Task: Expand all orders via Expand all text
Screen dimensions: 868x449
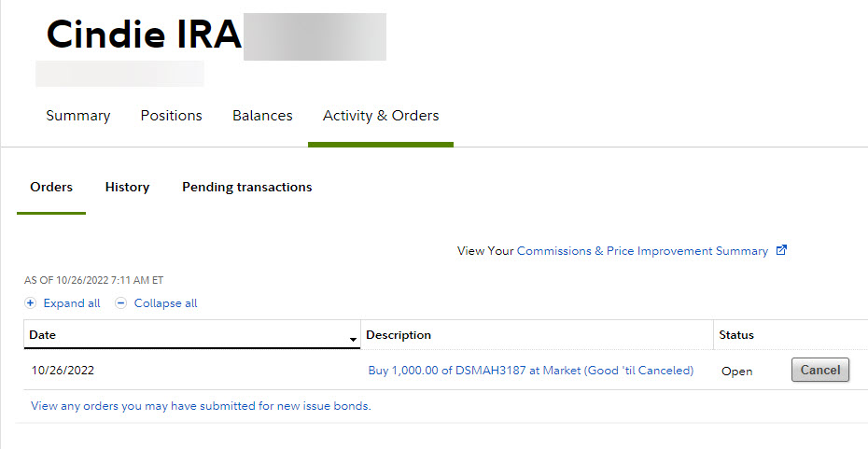Action: [72, 303]
